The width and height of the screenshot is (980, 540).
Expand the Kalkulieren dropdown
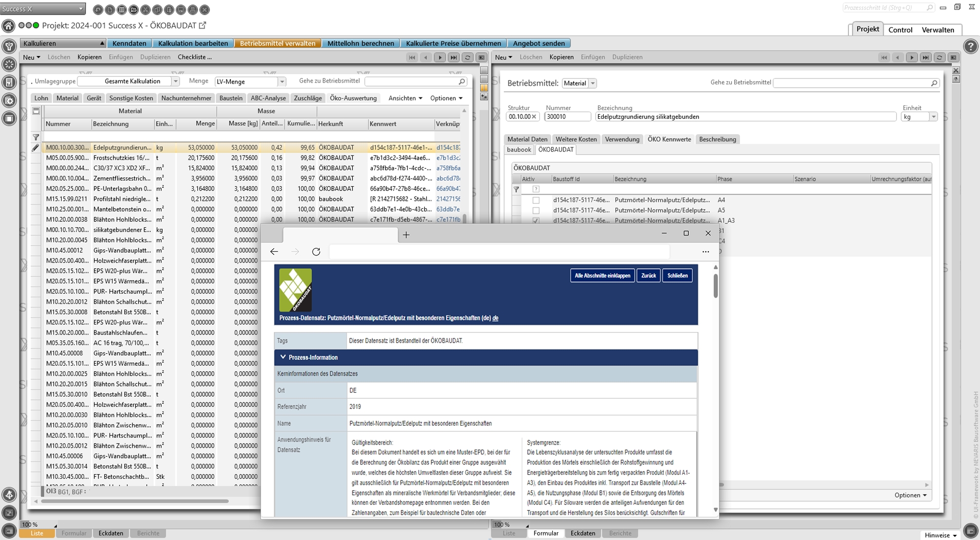coord(63,43)
